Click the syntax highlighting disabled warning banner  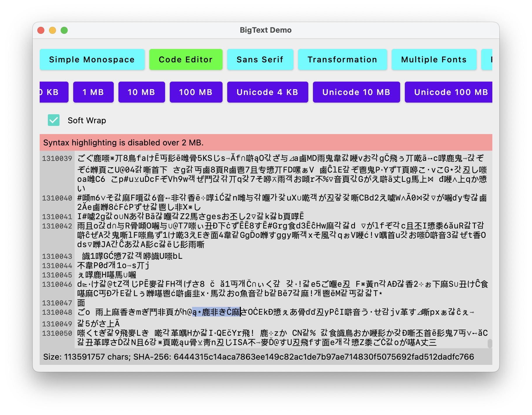(x=266, y=143)
